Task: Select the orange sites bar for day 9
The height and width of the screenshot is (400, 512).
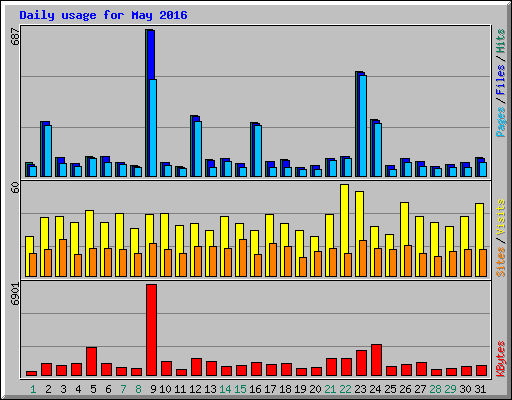Action: point(153,260)
